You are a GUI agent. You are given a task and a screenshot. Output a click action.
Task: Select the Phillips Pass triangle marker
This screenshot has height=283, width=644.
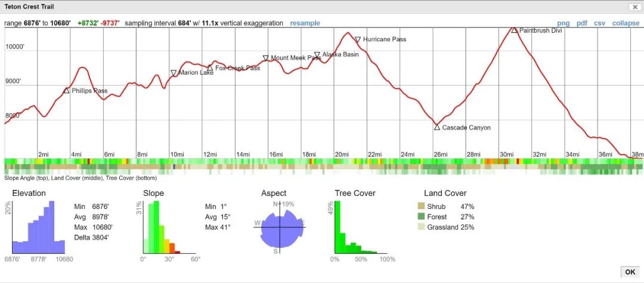point(67,91)
